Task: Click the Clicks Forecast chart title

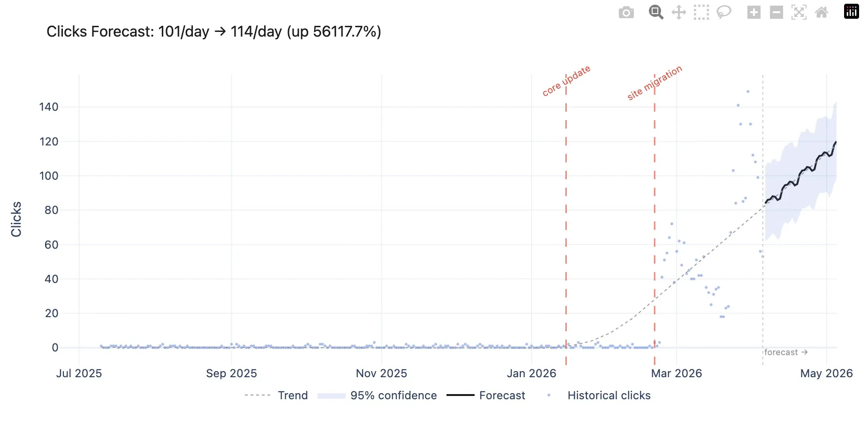Action: [213, 31]
